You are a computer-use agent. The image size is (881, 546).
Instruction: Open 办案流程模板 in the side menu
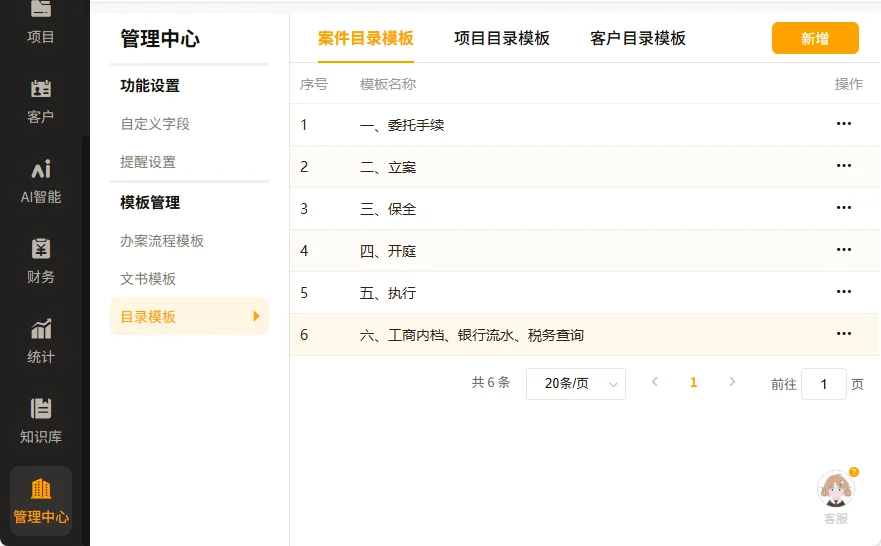coord(162,241)
